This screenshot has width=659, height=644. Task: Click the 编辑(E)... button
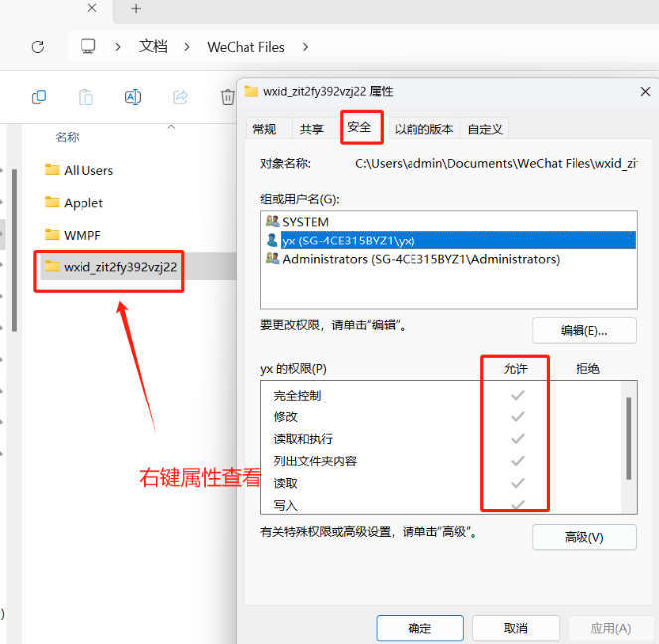click(x=584, y=330)
